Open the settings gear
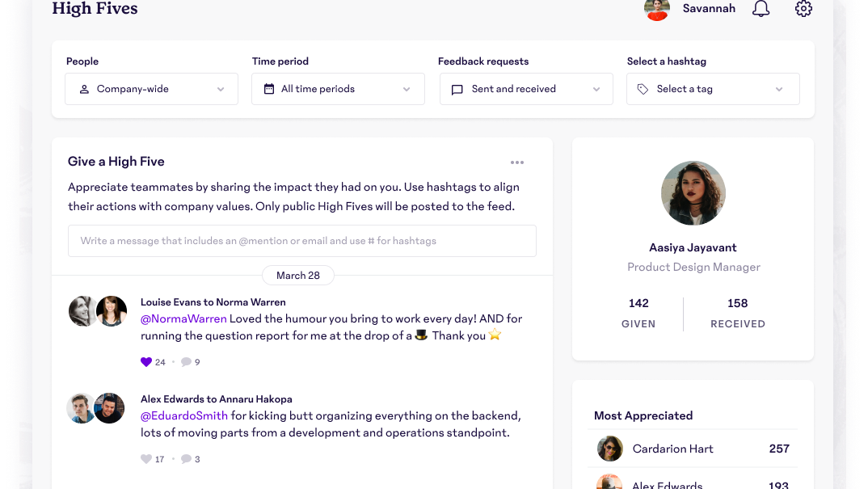 coord(803,9)
